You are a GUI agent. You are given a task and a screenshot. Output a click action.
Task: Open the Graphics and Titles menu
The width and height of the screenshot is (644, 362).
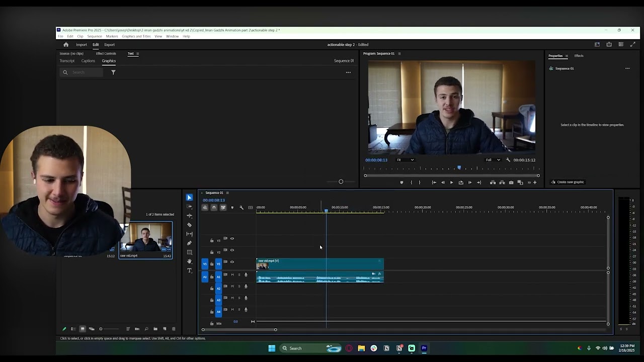pyautogui.click(x=136, y=36)
